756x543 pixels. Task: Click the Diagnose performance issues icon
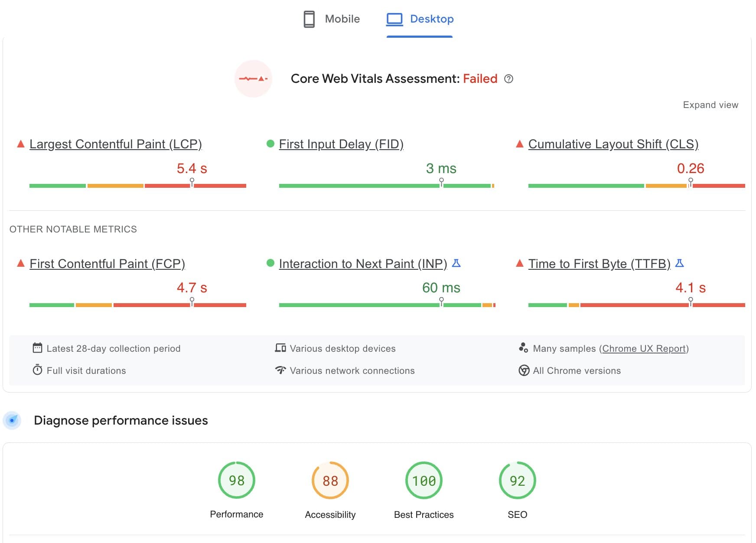12,420
